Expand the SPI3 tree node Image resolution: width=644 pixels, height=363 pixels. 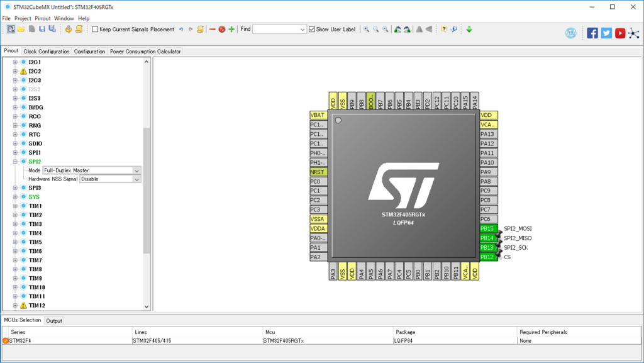[15, 187]
